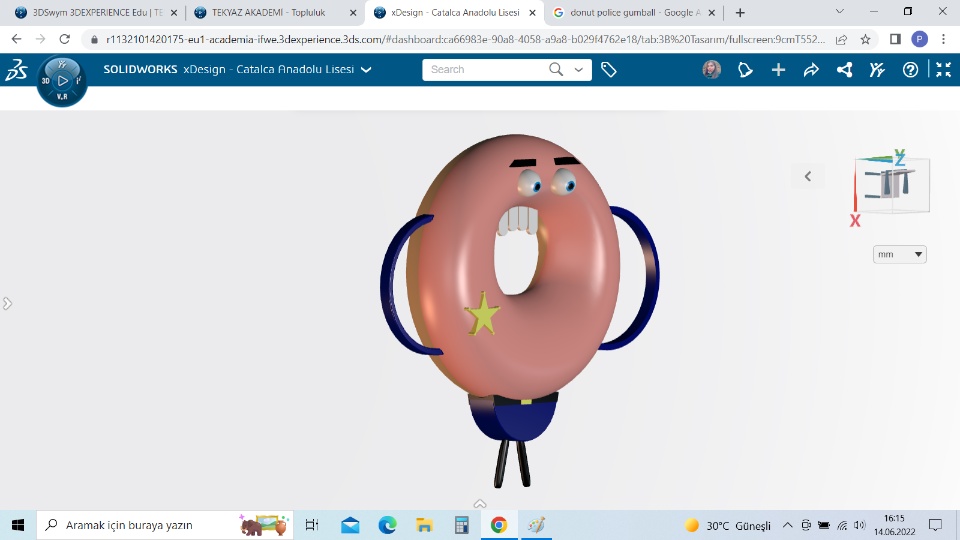Screen dimensions: 960x540
Task: Open Chrome profile P avatar
Action: tap(919, 39)
